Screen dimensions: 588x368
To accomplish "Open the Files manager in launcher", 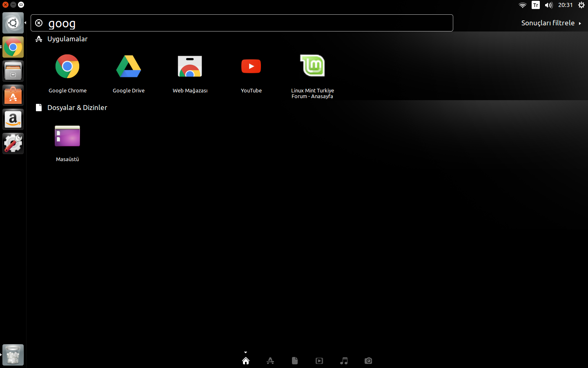I will point(13,71).
